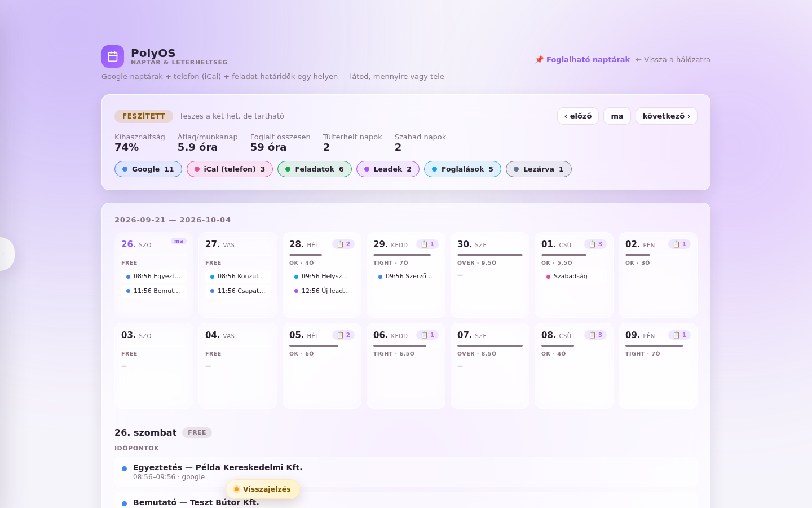Select the 08:56 Konzul... event on day 27
This screenshot has width=812, height=508.
point(238,277)
